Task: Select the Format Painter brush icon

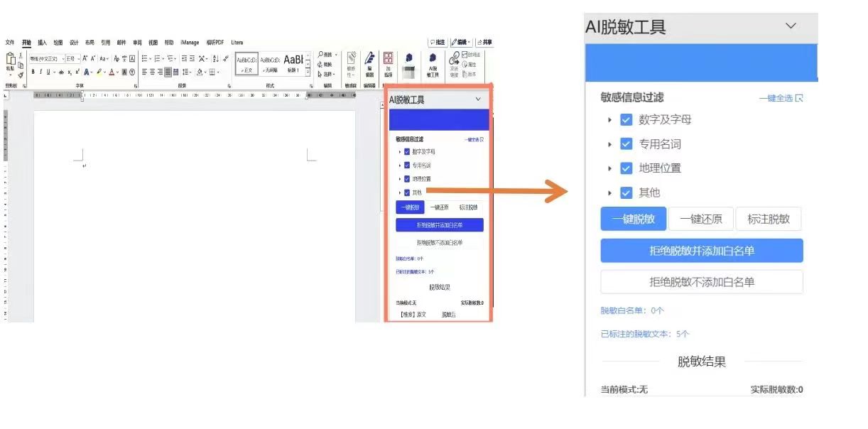Action: (21, 75)
